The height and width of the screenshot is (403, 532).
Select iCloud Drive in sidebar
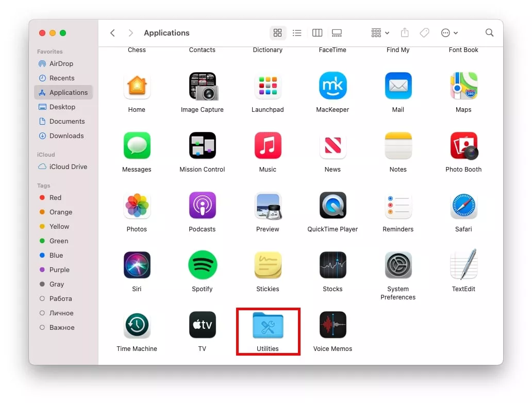(x=68, y=167)
